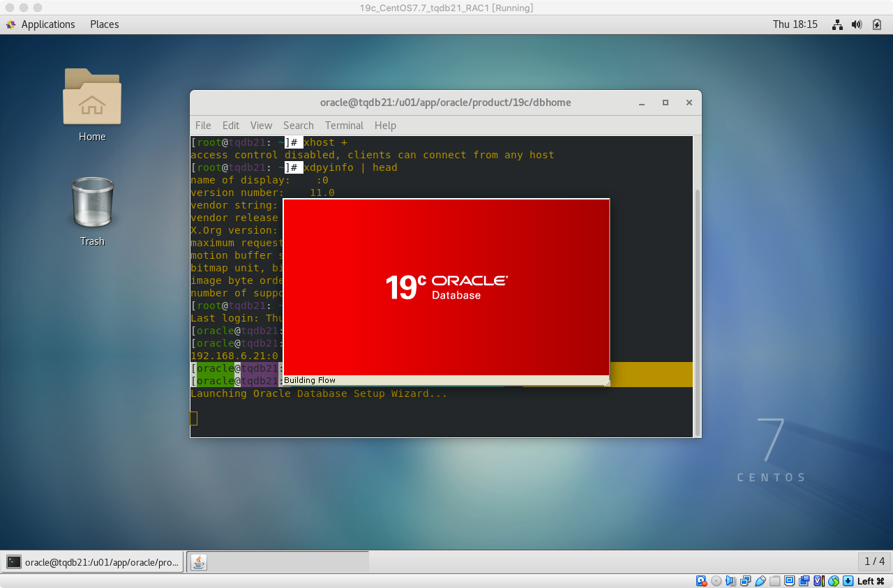Minimize the terminal window
Screen dimensions: 893x588
(x=642, y=103)
